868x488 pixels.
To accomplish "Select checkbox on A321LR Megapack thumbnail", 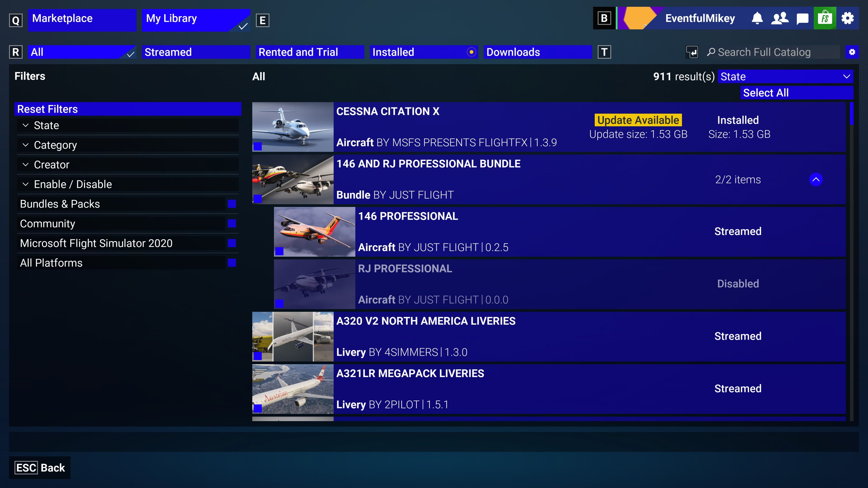I will pos(257,408).
